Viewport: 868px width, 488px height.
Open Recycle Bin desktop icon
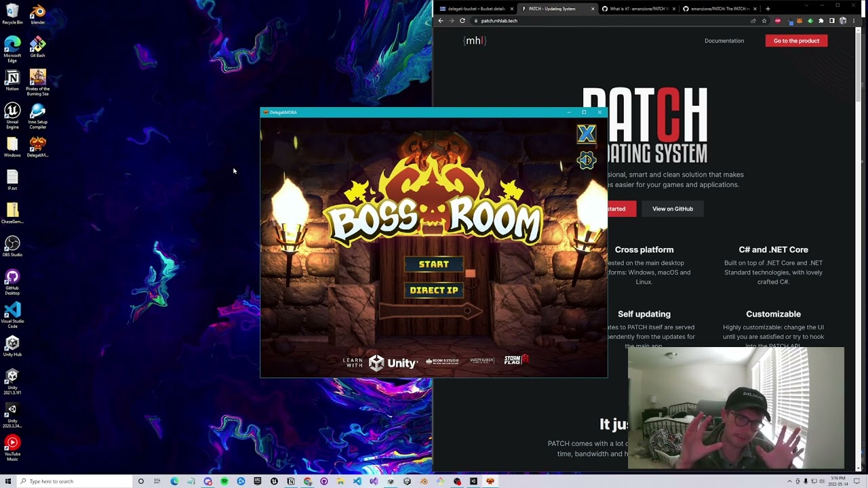coord(12,14)
